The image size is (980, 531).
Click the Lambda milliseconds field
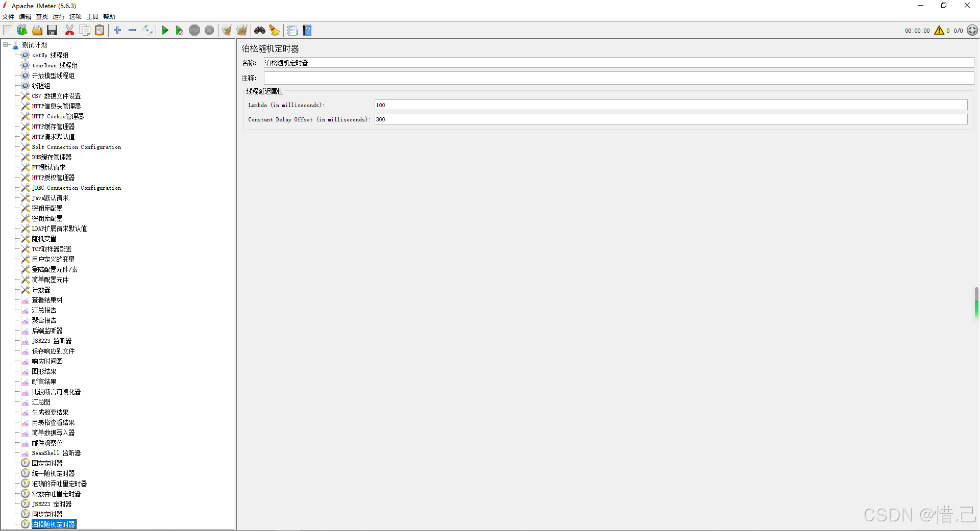[671, 105]
